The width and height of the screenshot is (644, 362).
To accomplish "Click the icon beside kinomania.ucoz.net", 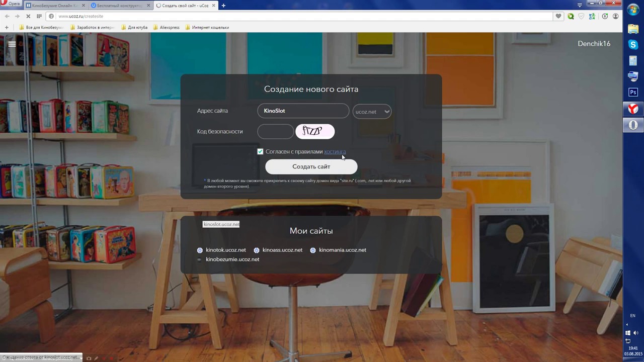I will coord(313,250).
